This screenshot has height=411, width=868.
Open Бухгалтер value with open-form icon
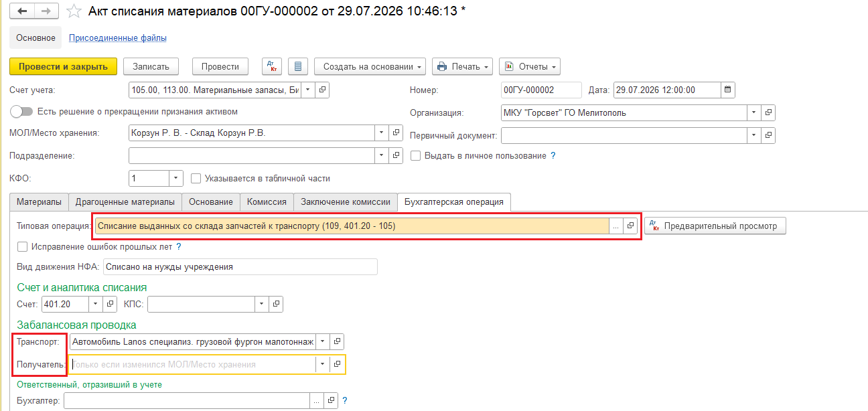click(330, 400)
